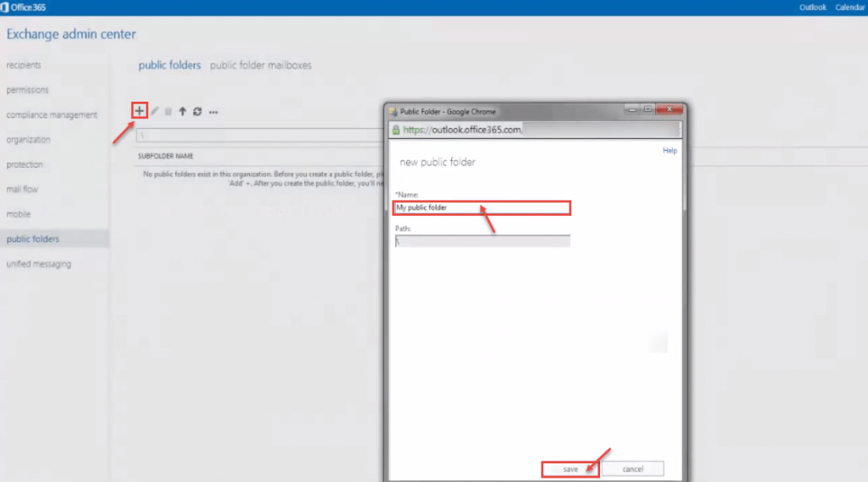Image resolution: width=868 pixels, height=482 pixels.
Task: Click the 'No public folders exist' message text
Action: (x=263, y=178)
